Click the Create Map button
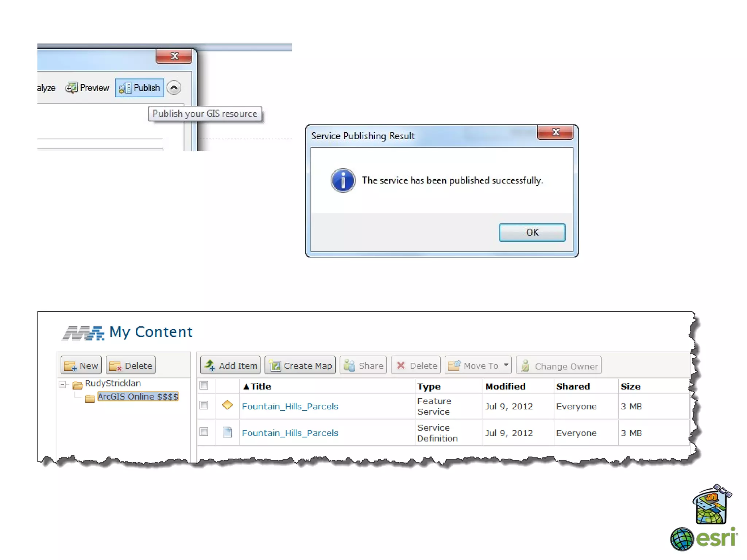The height and width of the screenshot is (560, 747). tap(300, 366)
